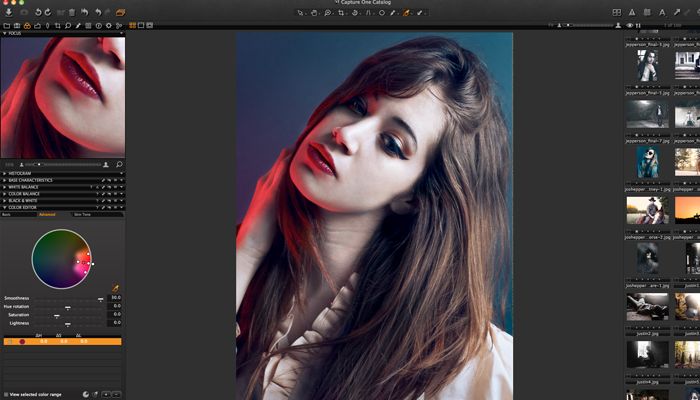Select the Zoom magnifier cursor tool
This screenshot has height=400, width=700.
click(x=328, y=13)
